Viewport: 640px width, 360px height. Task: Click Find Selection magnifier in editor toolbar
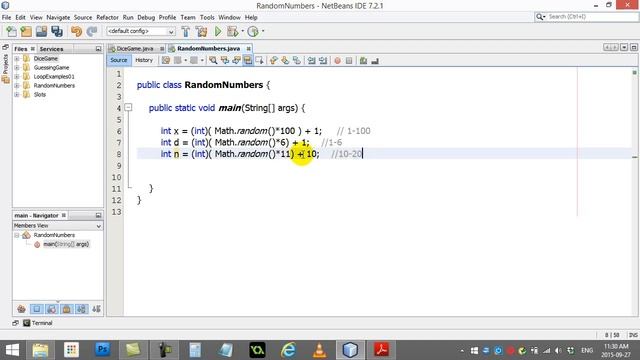[213, 60]
